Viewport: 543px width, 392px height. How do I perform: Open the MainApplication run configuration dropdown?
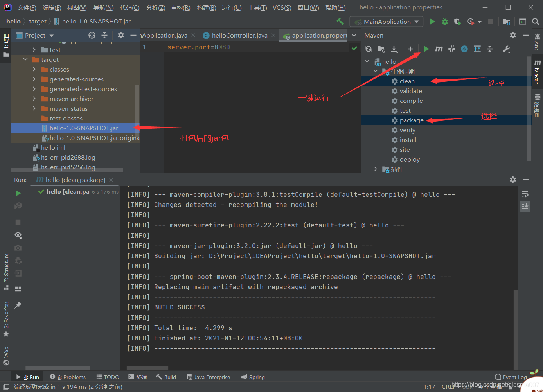point(386,22)
